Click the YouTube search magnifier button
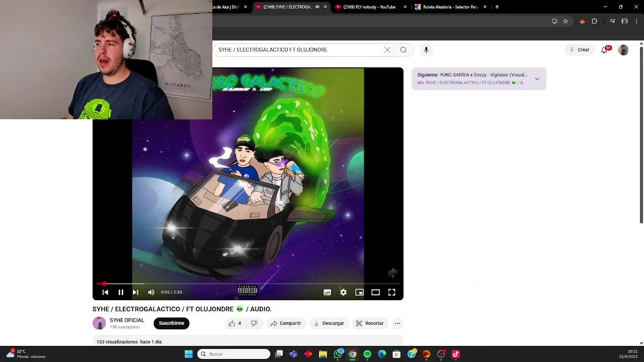The width and height of the screenshot is (644, 362). (x=404, y=50)
